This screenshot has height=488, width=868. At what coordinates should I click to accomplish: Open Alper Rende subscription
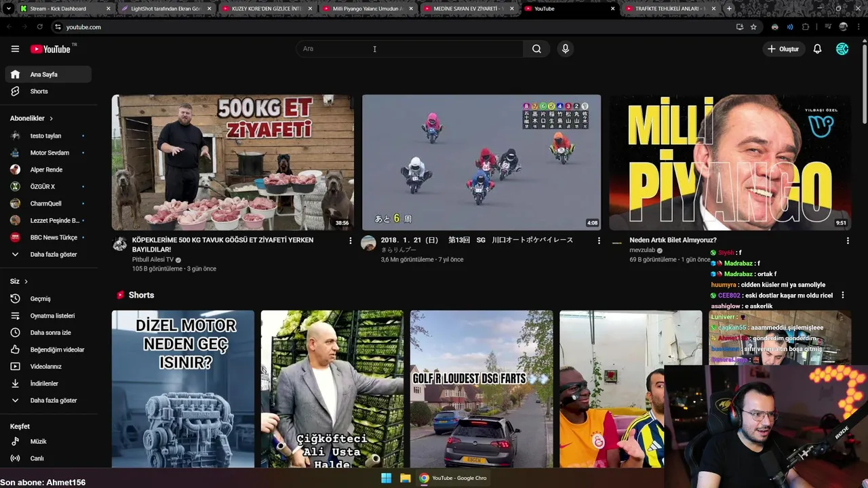pyautogui.click(x=48, y=170)
